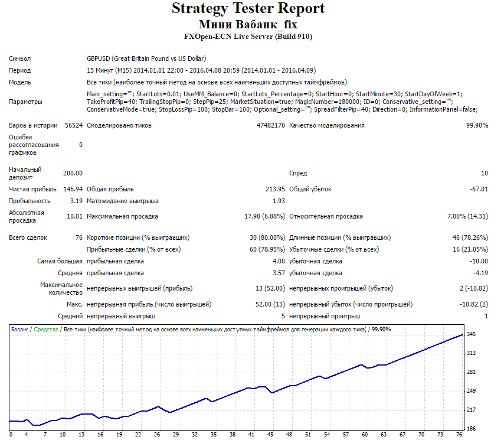504x440 pixels.
Task: Click the Модель value starting Все тики
Action: pos(217,82)
